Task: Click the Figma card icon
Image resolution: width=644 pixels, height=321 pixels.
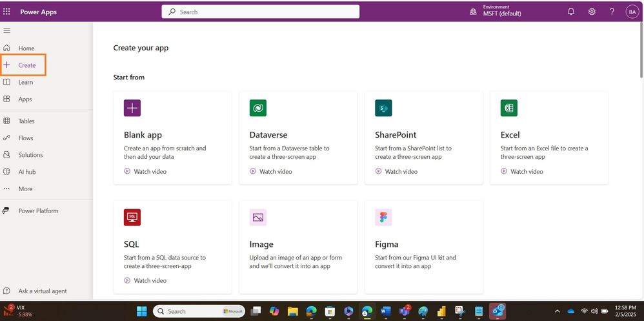Action: click(x=383, y=218)
